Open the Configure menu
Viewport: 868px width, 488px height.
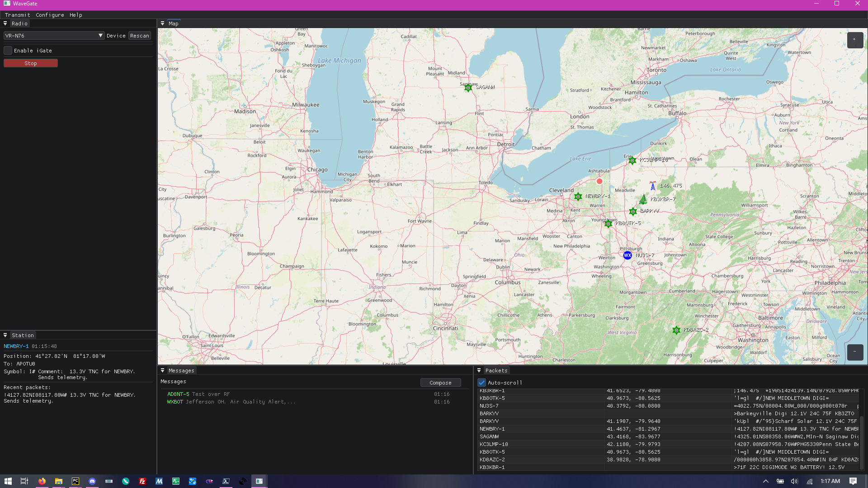coord(50,15)
